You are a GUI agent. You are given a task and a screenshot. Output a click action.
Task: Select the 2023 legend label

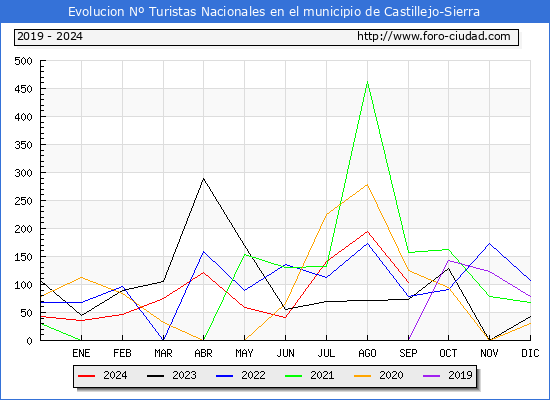tap(184, 375)
